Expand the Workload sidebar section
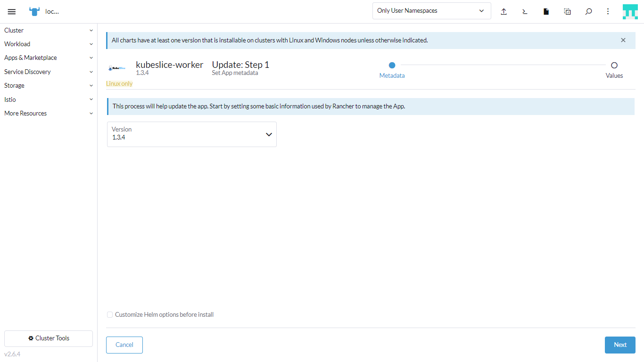Image resolution: width=644 pixels, height=362 pixels. (49, 44)
